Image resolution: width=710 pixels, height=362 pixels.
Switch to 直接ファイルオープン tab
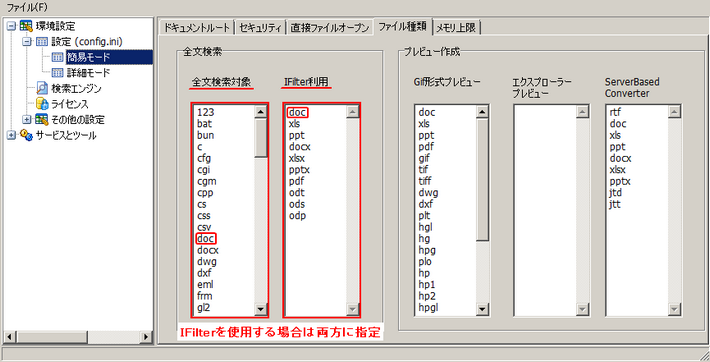click(330, 28)
